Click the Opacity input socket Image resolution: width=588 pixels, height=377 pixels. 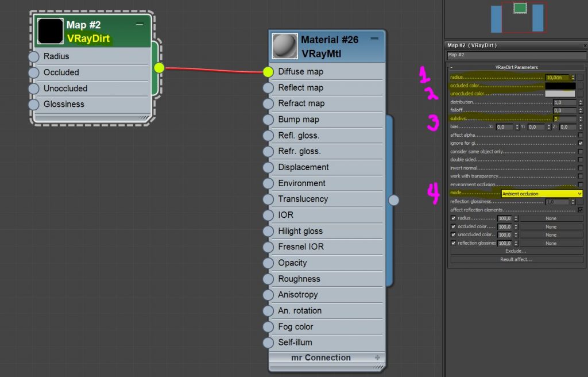pyautogui.click(x=268, y=263)
